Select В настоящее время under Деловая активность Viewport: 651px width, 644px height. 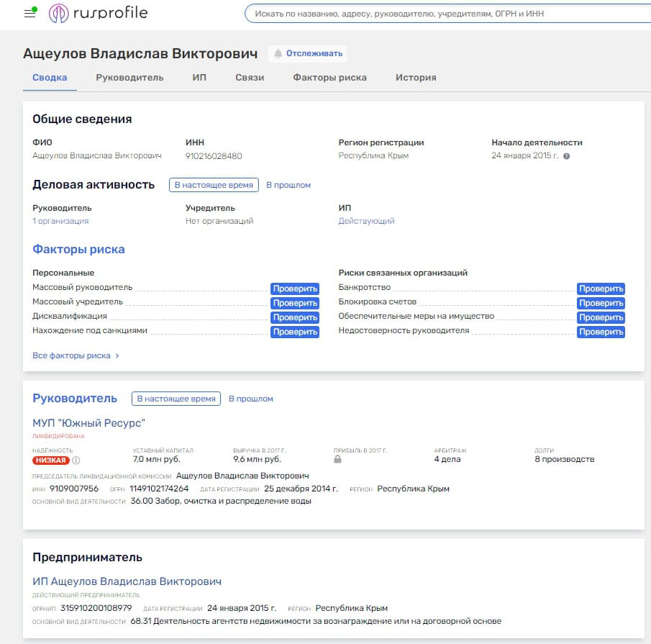pyautogui.click(x=214, y=185)
